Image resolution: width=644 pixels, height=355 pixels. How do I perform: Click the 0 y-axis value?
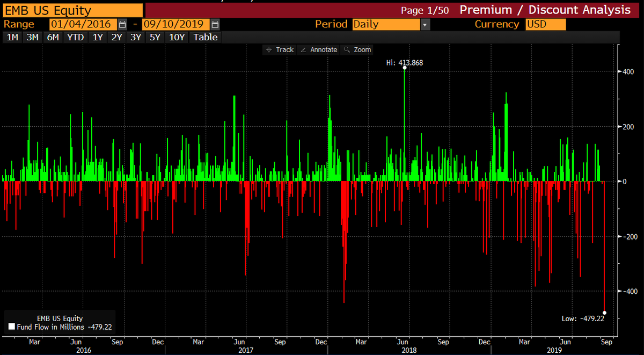(x=625, y=182)
